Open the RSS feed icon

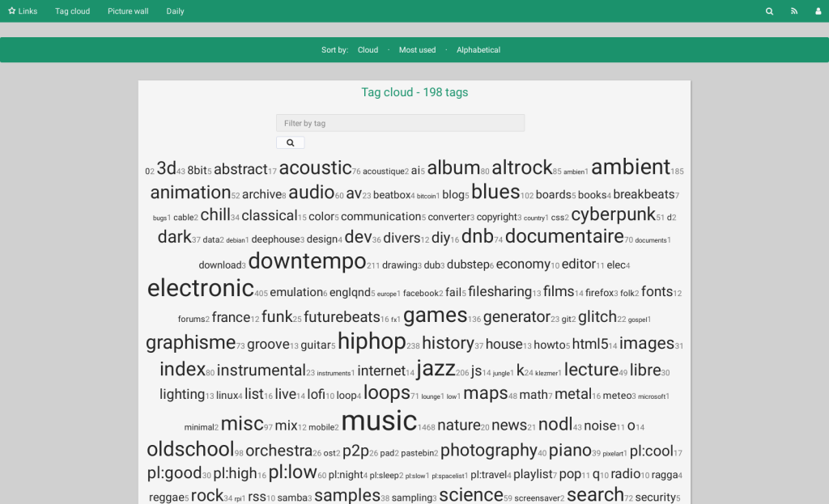(x=794, y=11)
